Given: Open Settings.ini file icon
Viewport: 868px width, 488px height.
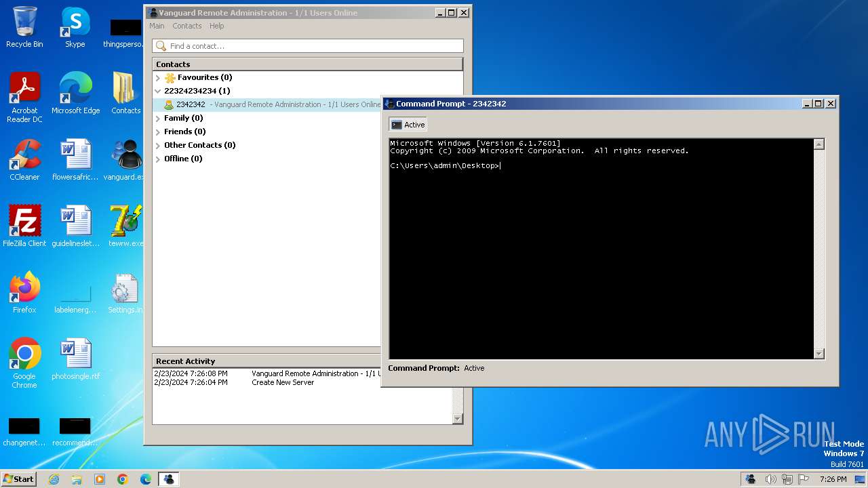Looking at the screenshot, I should (126, 293).
